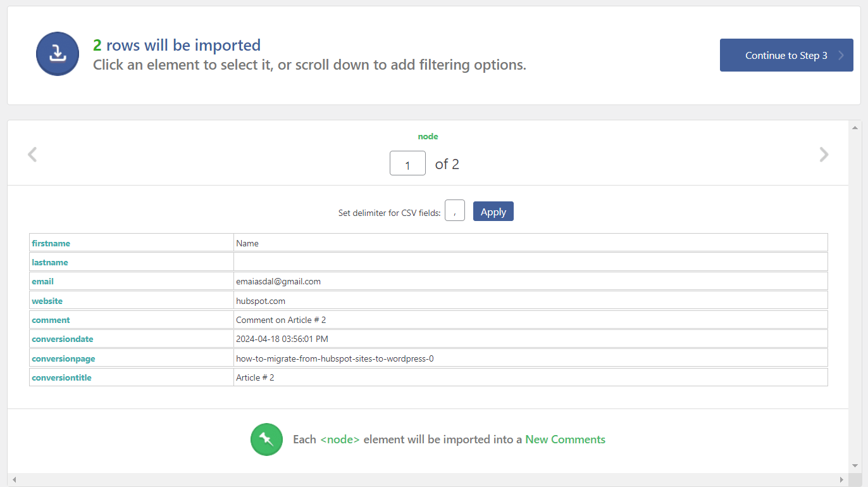
Task: Click Continue to Step 3 button
Action: click(x=786, y=55)
